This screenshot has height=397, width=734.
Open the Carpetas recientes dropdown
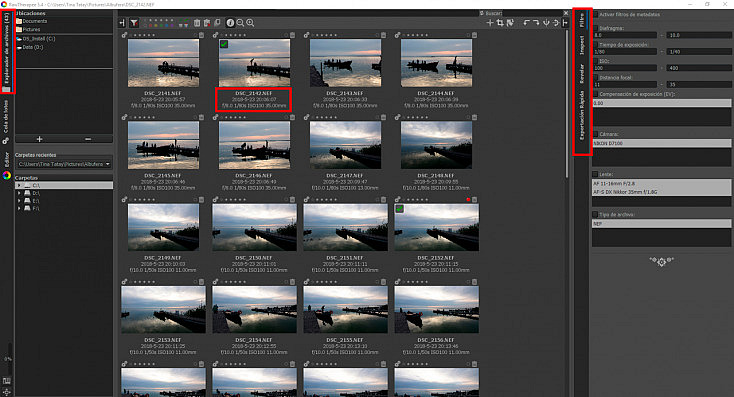pos(64,164)
